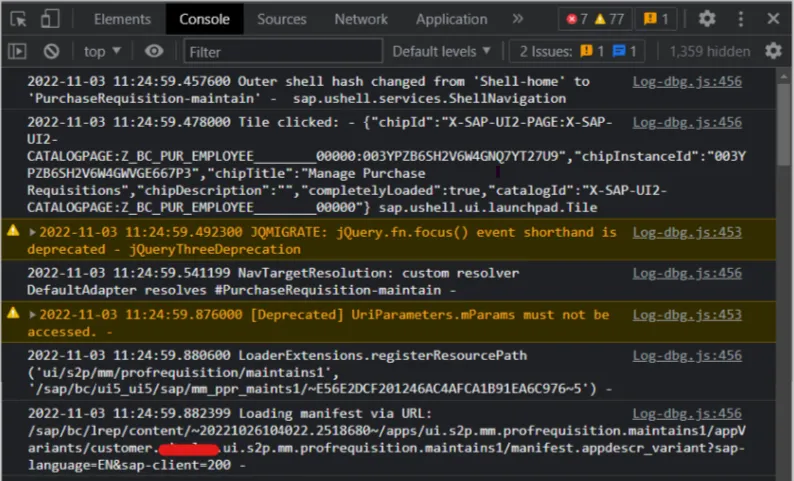Image resolution: width=794 pixels, height=481 pixels.
Task: Activate the inspect element picker icon
Action: point(19,18)
